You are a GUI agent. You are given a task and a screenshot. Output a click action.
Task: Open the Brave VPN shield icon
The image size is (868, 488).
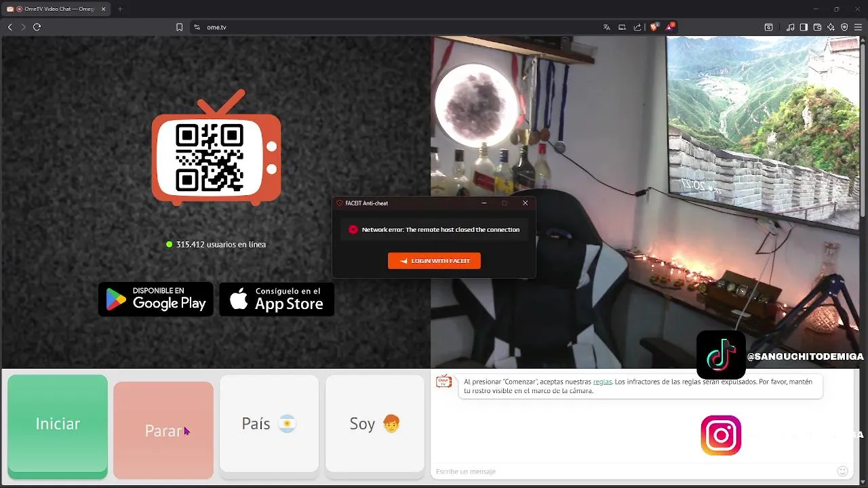(x=844, y=27)
